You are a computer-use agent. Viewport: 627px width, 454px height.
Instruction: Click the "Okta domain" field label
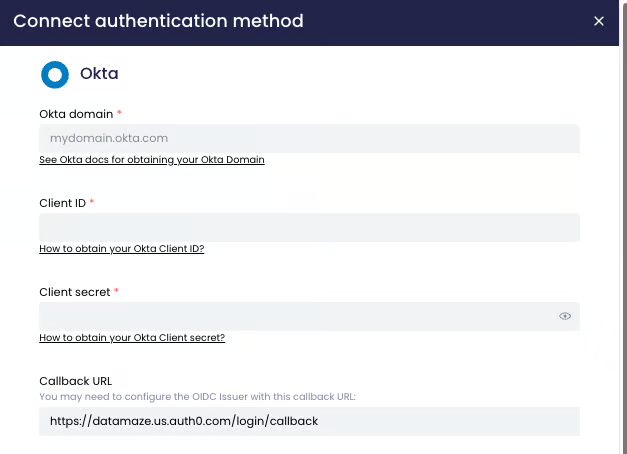pos(76,114)
